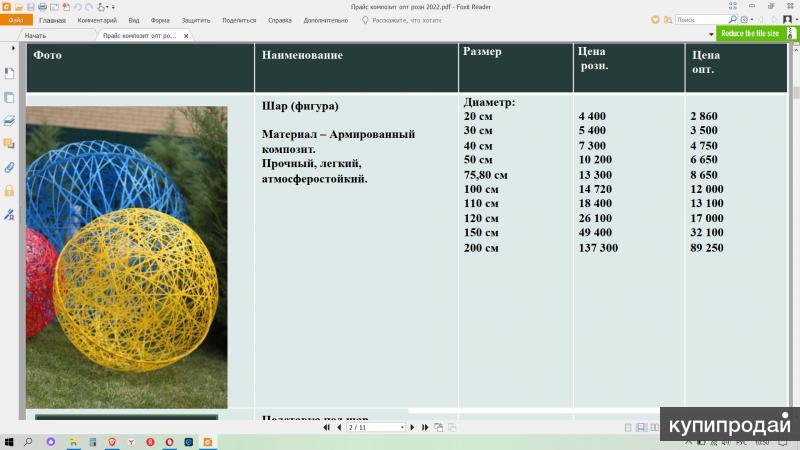This screenshot has width=800, height=450.
Task: Open the Дополнительно ribbon tab
Action: tap(326, 20)
